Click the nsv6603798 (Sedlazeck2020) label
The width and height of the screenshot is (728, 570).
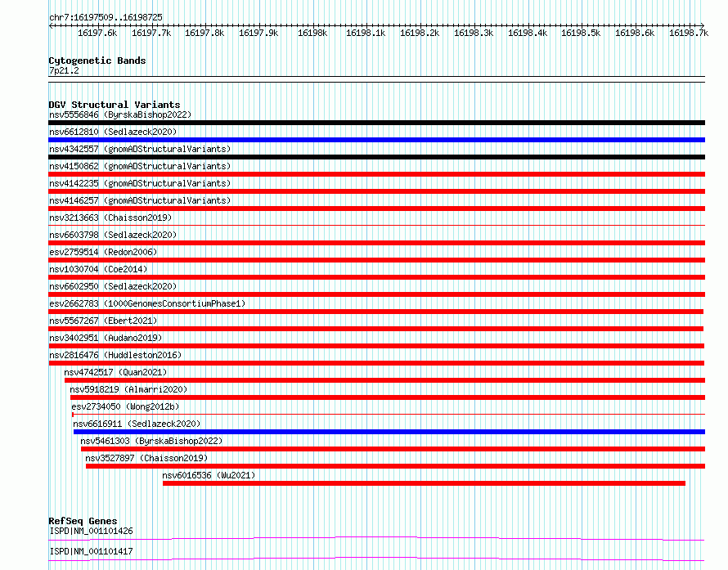point(113,235)
